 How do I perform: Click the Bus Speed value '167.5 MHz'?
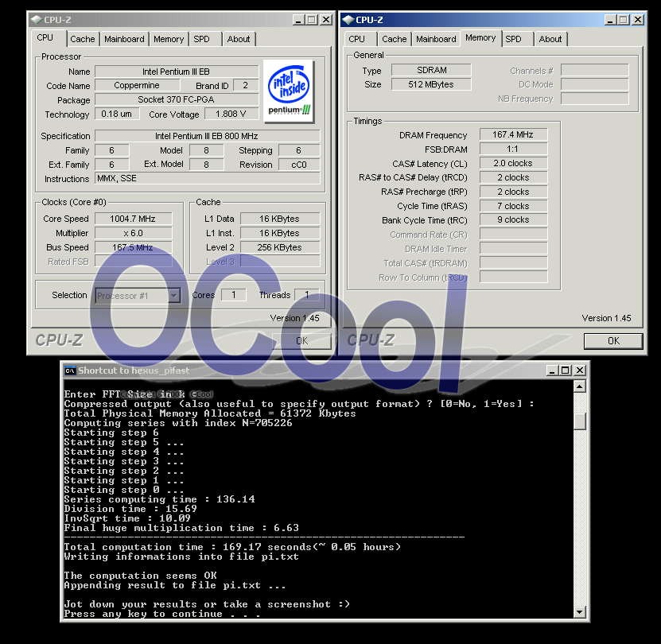click(x=133, y=247)
